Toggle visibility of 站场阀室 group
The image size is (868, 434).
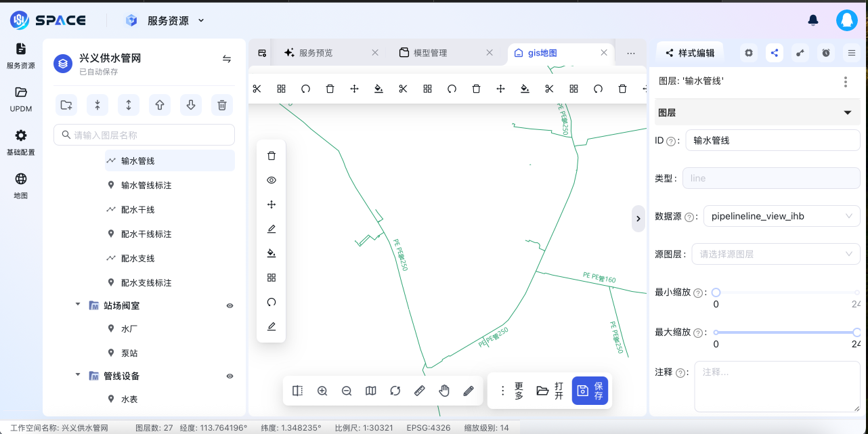pyautogui.click(x=230, y=305)
